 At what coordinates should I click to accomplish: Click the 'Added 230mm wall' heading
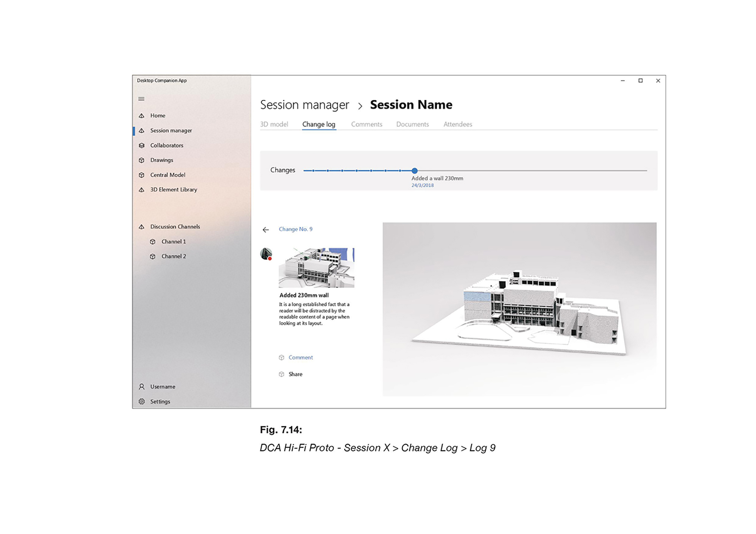pyautogui.click(x=304, y=295)
